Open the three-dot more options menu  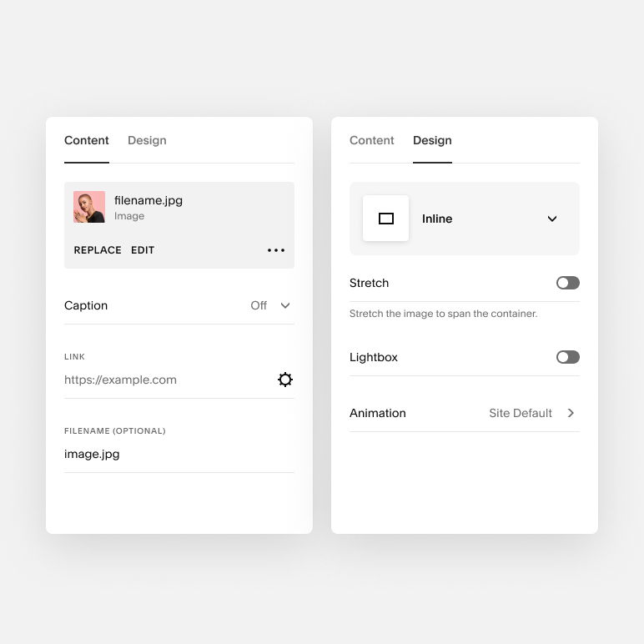click(x=276, y=250)
